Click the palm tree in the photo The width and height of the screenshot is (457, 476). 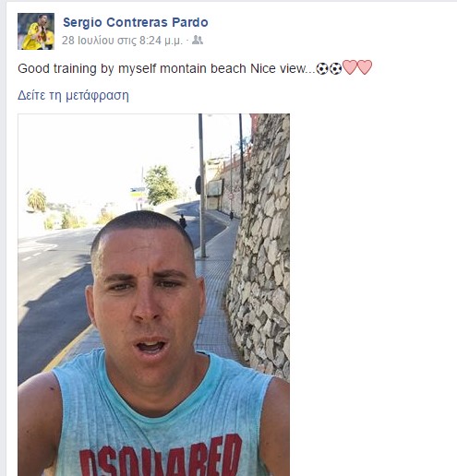37,200
